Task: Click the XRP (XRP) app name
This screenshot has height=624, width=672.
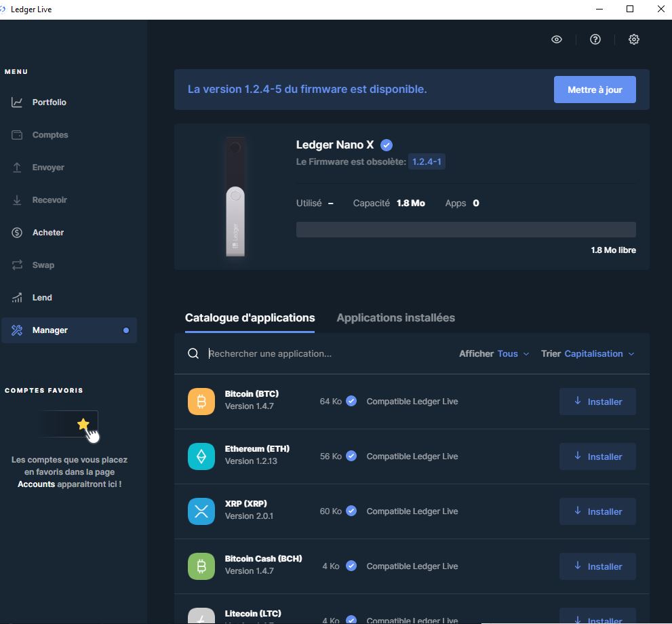Action: 245,503
